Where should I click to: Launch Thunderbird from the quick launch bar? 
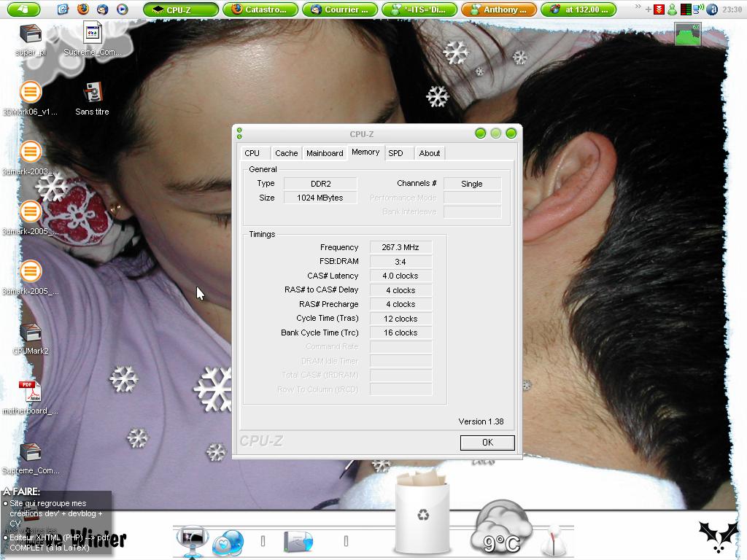point(102,9)
